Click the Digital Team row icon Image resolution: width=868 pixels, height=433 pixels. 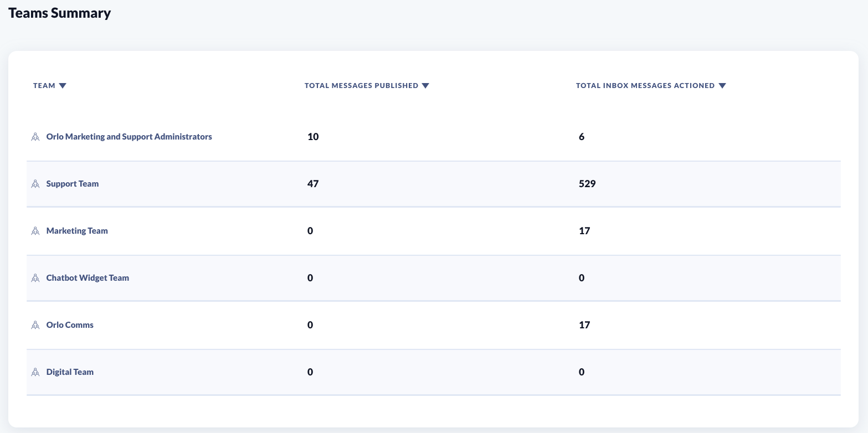click(35, 372)
